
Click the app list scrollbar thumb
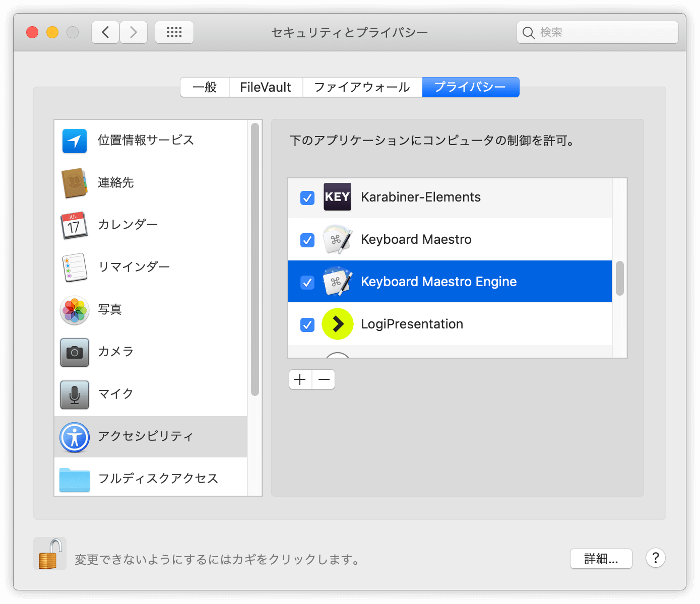620,278
